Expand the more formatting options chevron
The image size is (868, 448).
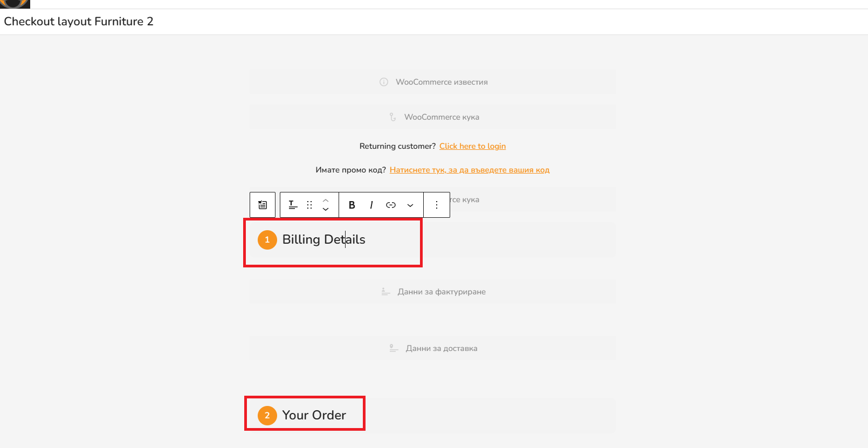(410, 205)
